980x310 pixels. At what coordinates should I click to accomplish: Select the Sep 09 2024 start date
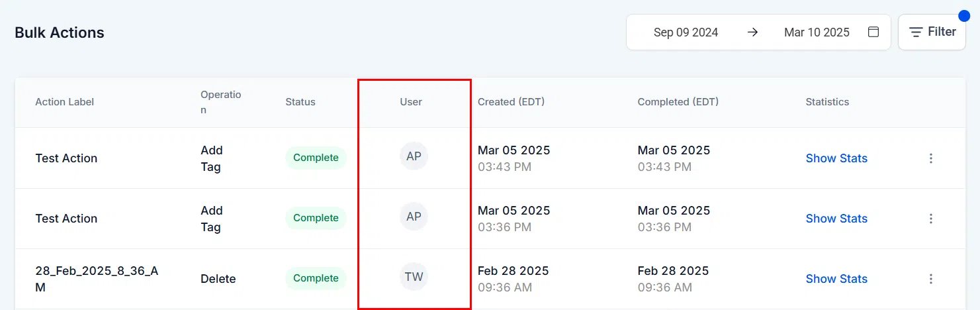686,32
